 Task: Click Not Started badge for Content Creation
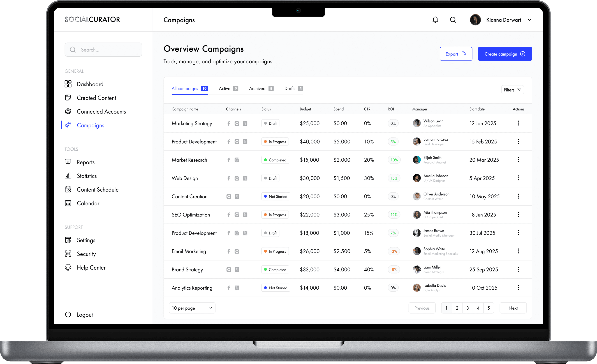coord(275,196)
